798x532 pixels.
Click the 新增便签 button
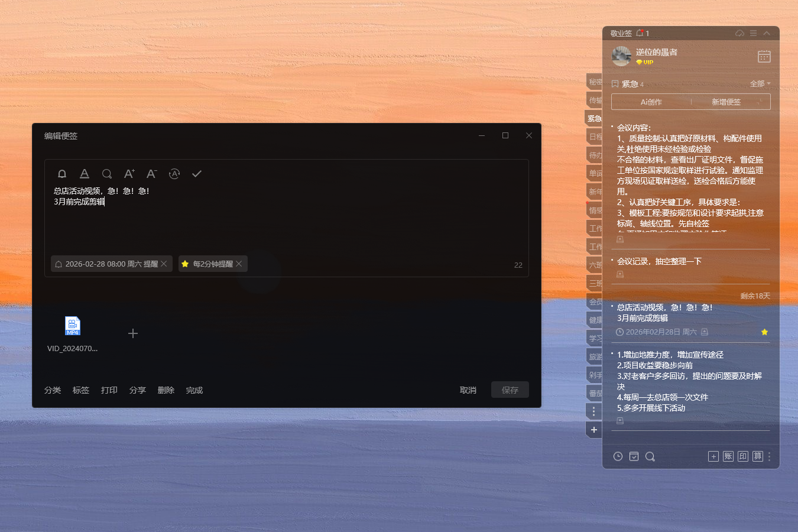tap(726, 102)
